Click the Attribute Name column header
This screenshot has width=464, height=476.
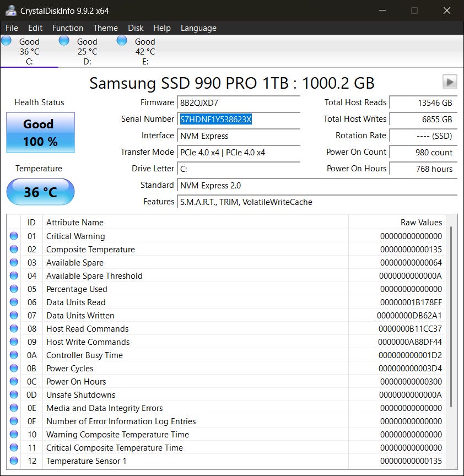pos(196,222)
